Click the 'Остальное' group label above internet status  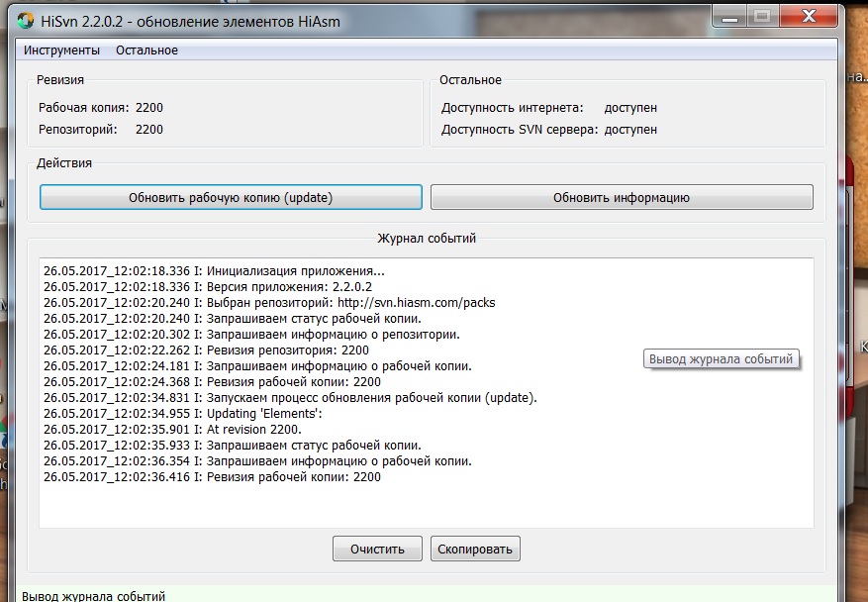click(470, 80)
